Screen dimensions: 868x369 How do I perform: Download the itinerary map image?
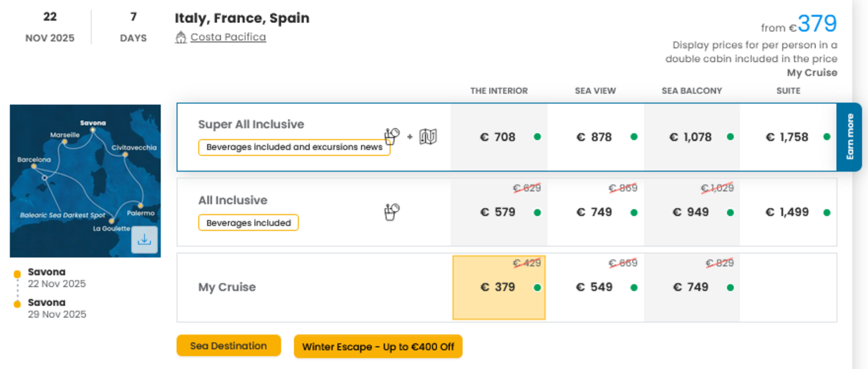(x=144, y=239)
